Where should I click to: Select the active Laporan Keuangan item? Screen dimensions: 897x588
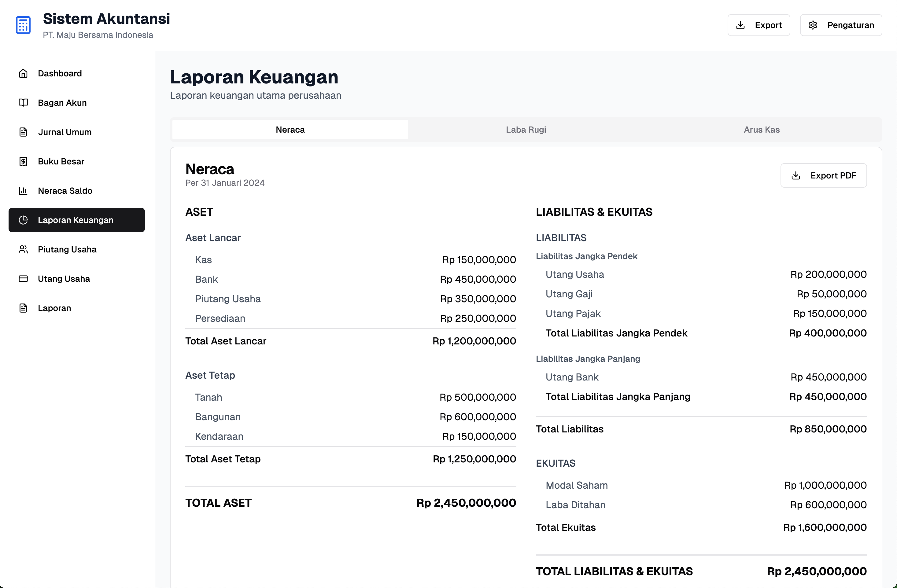[x=76, y=220]
